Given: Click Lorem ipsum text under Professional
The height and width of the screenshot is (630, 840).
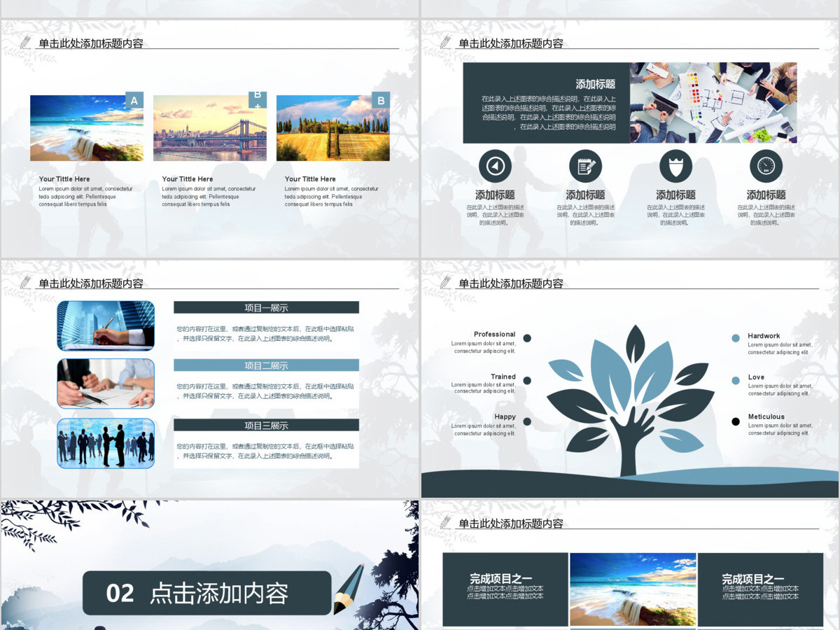Looking at the screenshot, I should [x=484, y=347].
